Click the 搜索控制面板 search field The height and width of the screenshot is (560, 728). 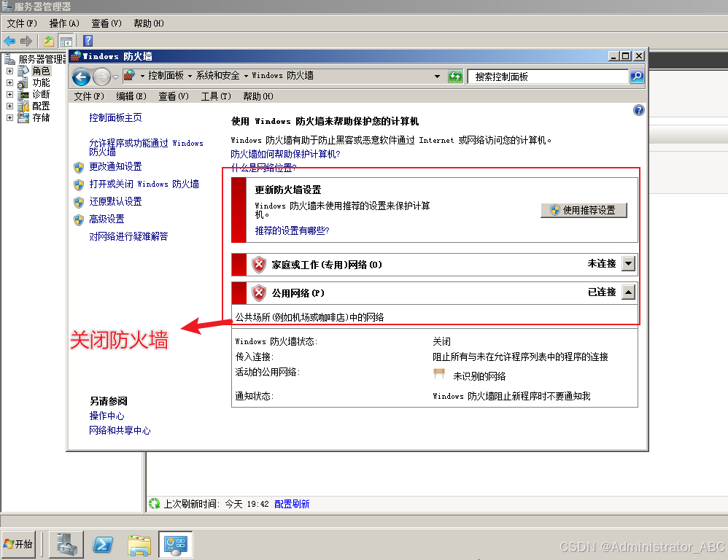point(548,77)
